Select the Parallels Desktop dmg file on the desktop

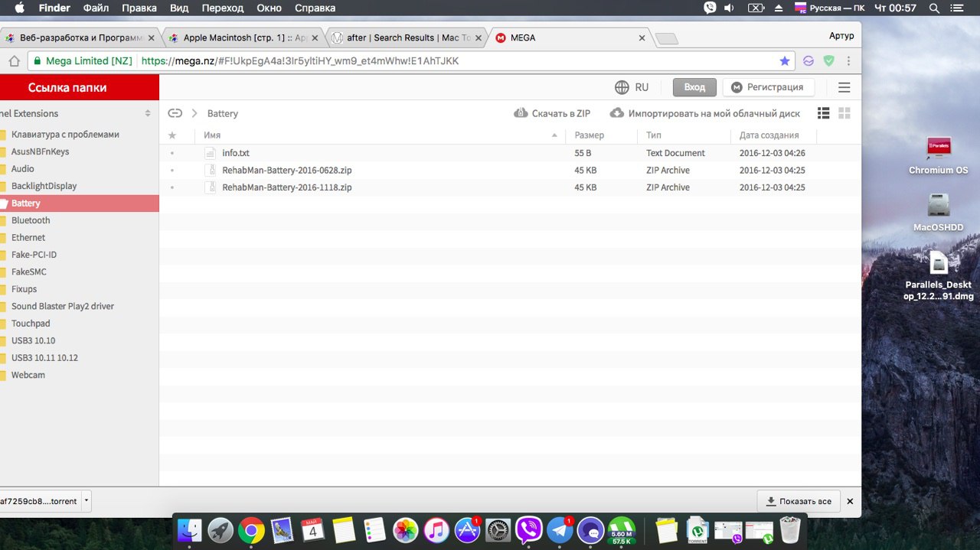click(x=939, y=275)
